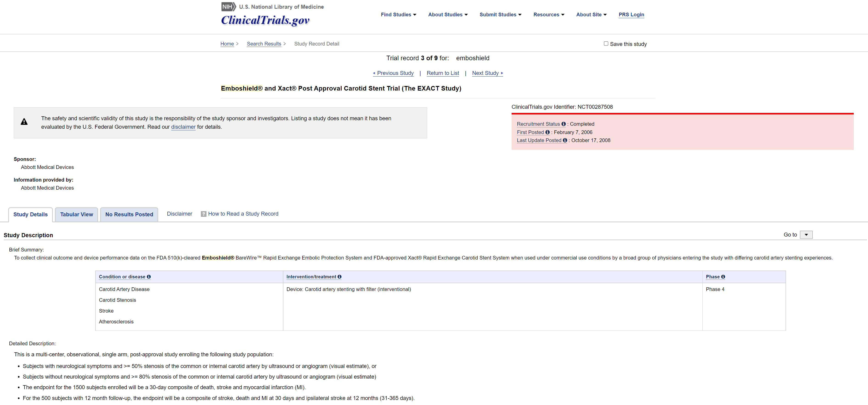Click Abbott Medical Devices under Information provided by
The width and height of the screenshot is (868, 405).
47,188
